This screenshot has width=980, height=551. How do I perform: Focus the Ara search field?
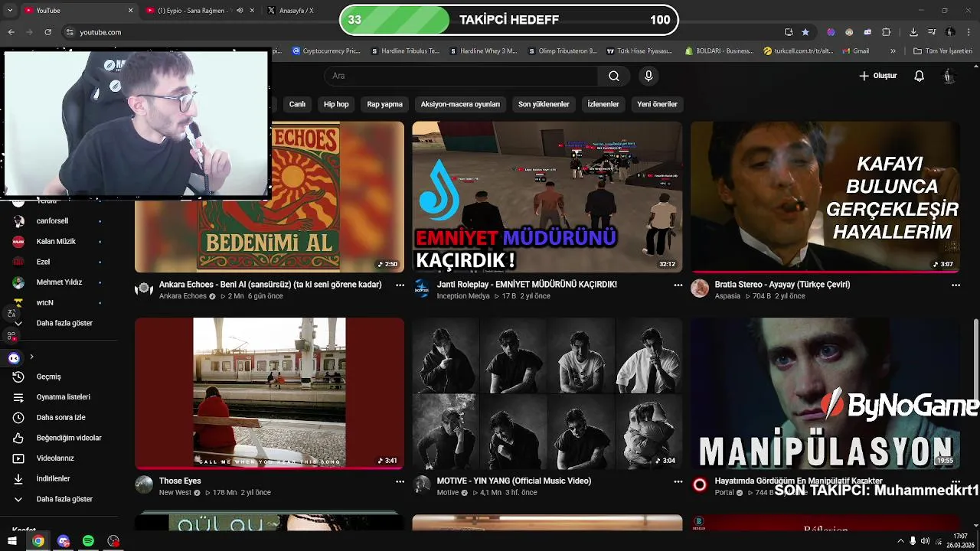point(462,76)
